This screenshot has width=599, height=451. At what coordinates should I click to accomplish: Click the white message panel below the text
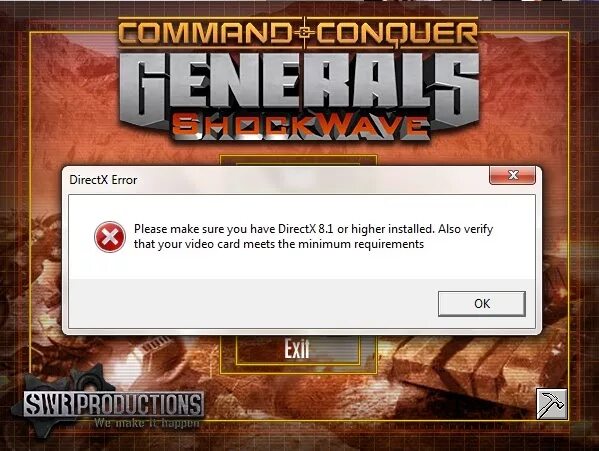[x=302, y=265]
